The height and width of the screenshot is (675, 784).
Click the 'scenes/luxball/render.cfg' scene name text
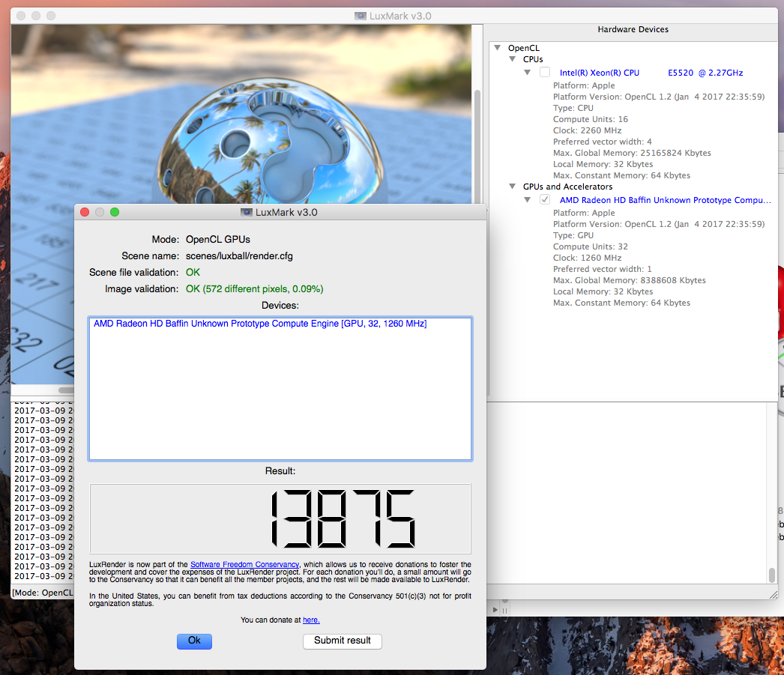[x=239, y=255]
